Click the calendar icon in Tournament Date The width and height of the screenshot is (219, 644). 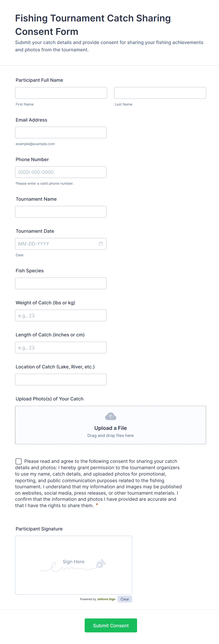click(101, 244)
